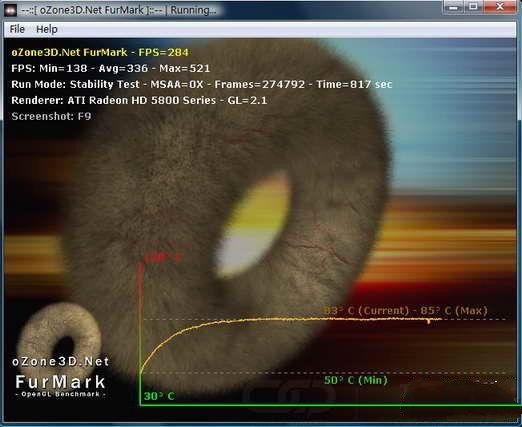
Task: Open the File menu
Action: (x=17, y=29)
